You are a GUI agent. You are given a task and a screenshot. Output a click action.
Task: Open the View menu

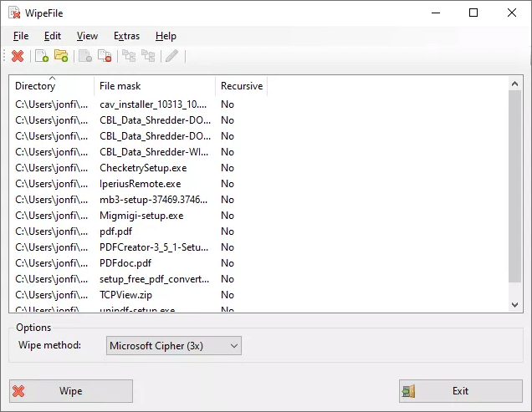pos(87,36)
